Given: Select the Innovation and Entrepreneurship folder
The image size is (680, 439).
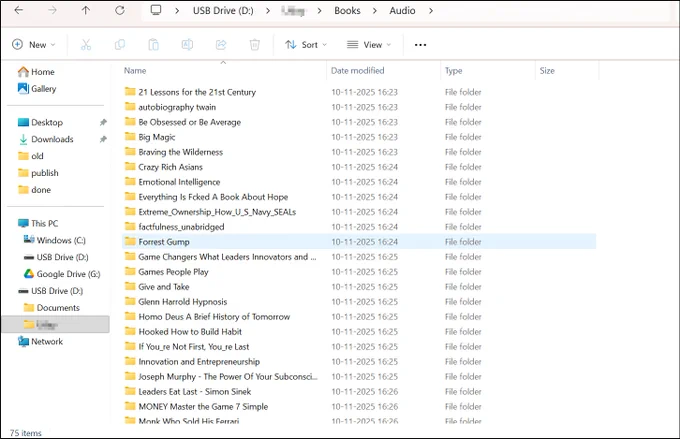Looking at the screenshot, I should point(199,362).
